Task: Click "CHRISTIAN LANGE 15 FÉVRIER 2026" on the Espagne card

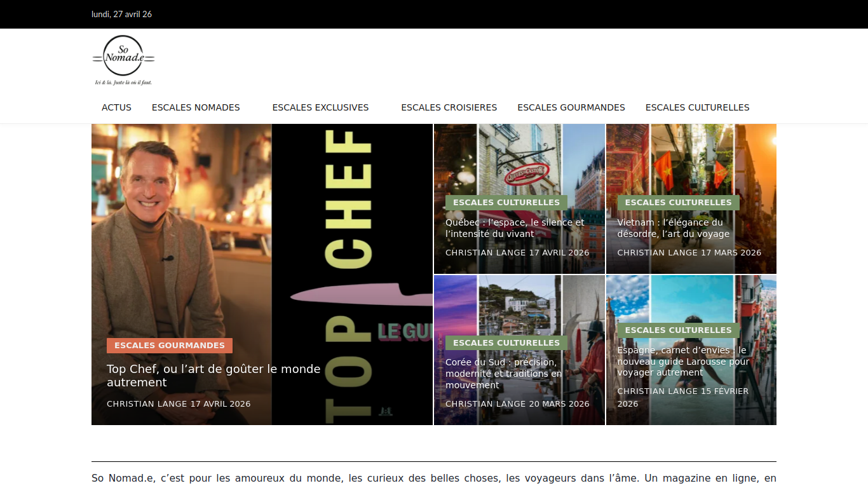Action: [683, 398]
